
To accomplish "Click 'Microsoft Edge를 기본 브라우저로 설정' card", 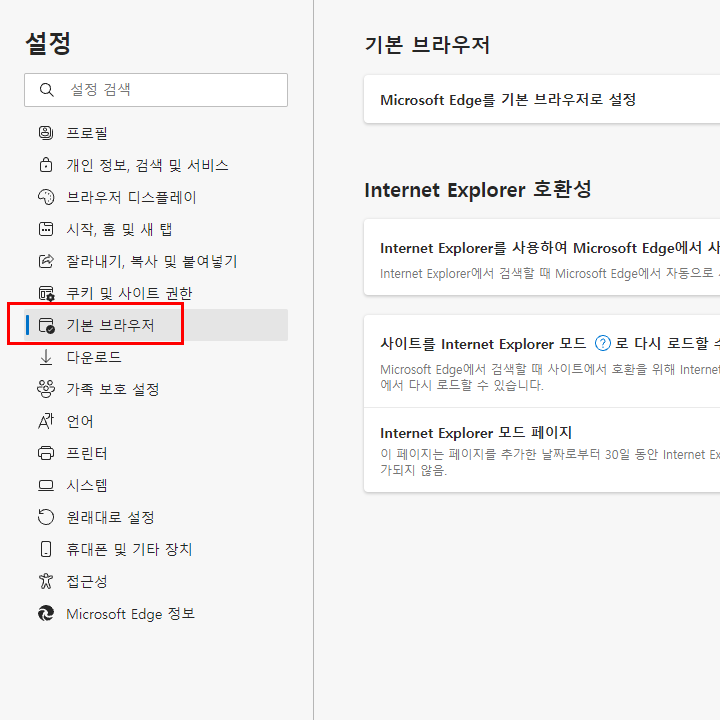I will click(x=542, y=99).
